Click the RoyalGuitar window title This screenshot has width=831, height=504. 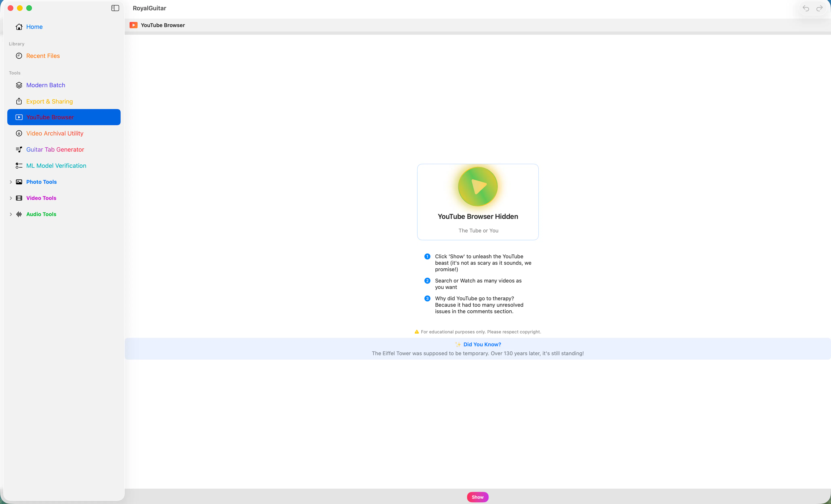(149, 8)
